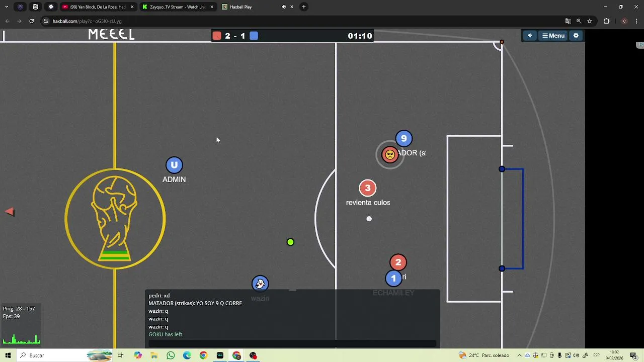Viewport: 644px width, 362px height.
Task: Click blue player number 1
Action: pyautogui.click(x=393, y=278)
